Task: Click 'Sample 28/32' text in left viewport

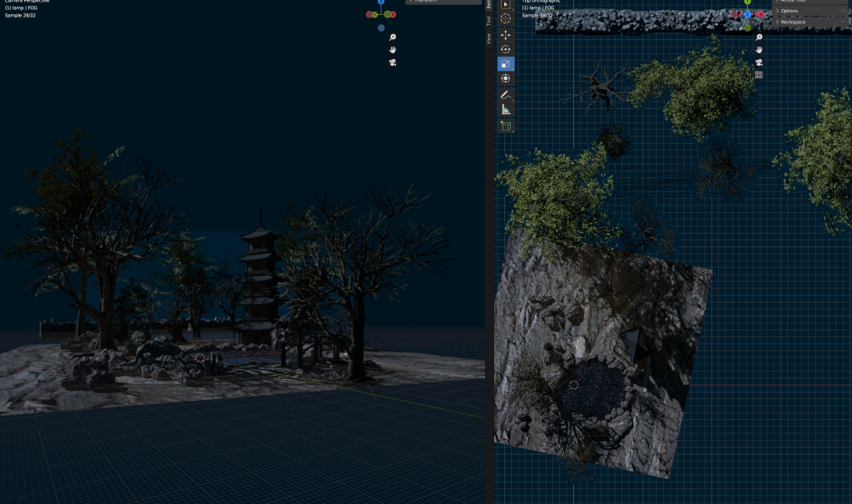Action: (20, 16)
